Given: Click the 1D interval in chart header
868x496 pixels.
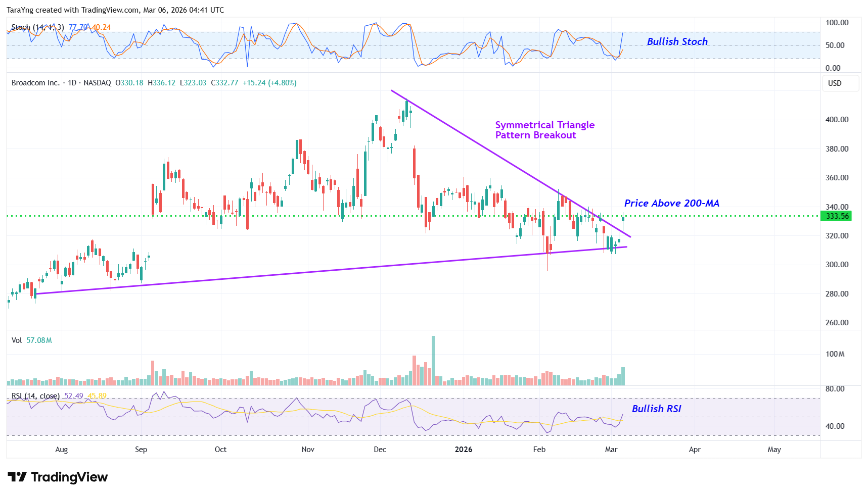Looking at the screenshot, I should click(x=72, y=83).
